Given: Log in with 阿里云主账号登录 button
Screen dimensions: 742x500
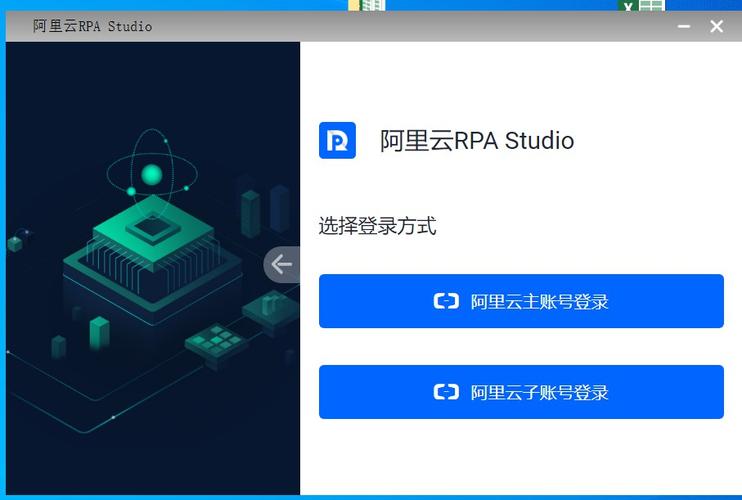Looking at the screenshot, I should [521, 301].
